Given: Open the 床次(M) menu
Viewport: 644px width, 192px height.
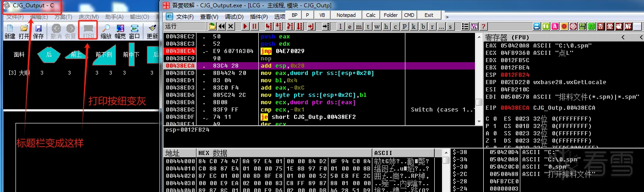Looking at the screenshot, I should (x=88, y=17).
